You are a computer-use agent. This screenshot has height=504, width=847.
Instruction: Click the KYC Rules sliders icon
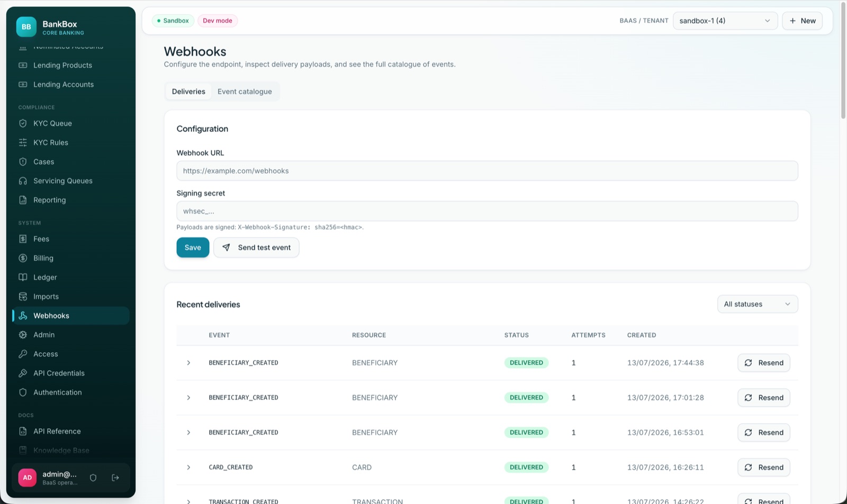tap(23, 143)
